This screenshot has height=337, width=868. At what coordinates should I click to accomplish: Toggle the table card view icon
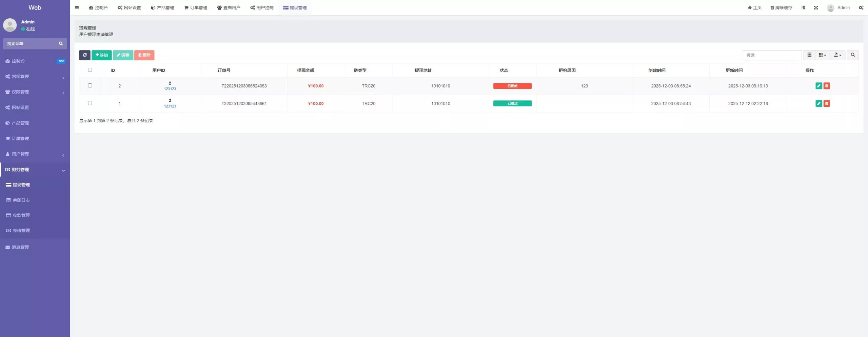(x=809, y=55)
